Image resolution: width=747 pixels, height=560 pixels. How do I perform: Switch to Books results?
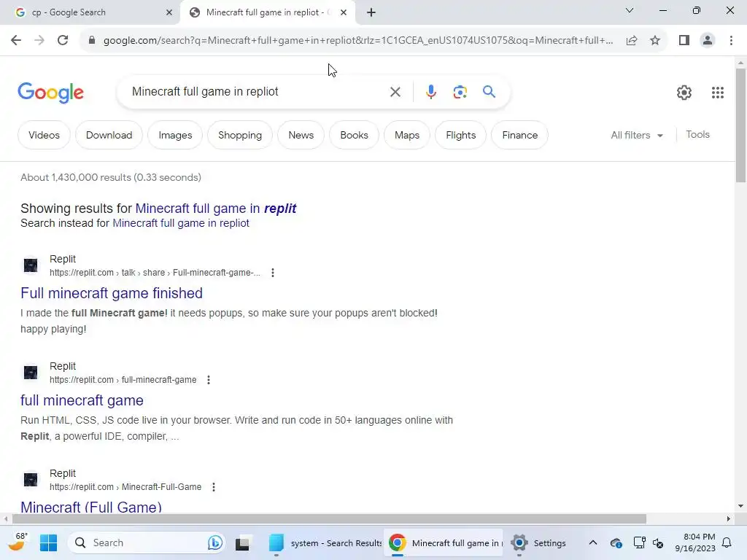354,135
